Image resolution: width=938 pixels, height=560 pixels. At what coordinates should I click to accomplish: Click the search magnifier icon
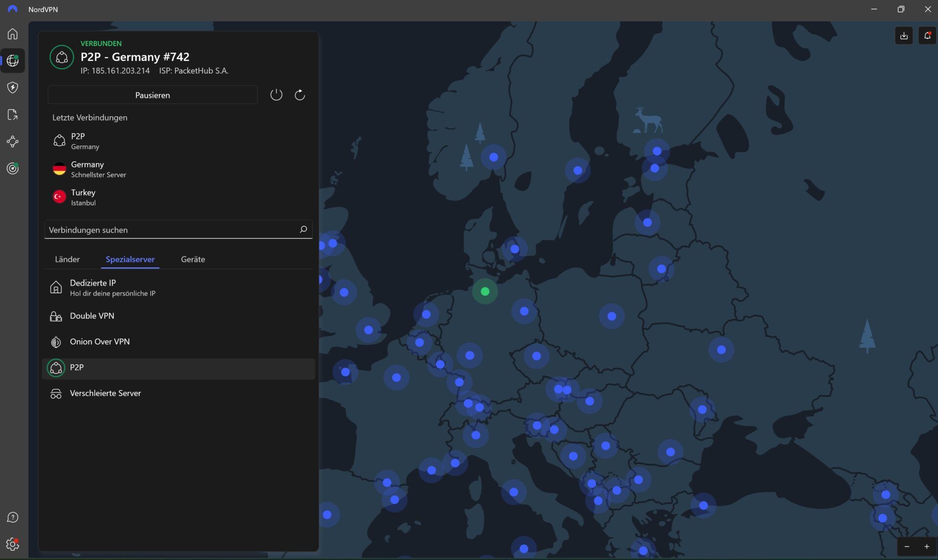click(x=303, y=229)
